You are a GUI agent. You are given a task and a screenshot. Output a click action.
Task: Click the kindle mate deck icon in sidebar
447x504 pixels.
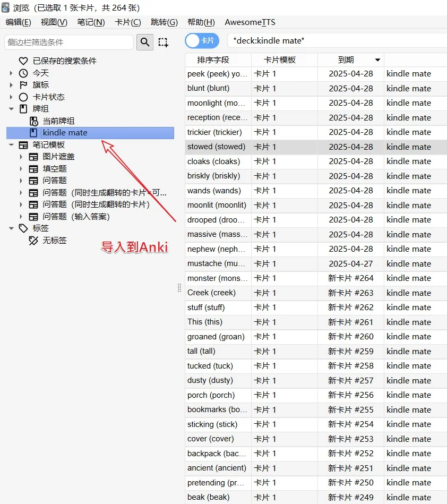tap(33, 133)
